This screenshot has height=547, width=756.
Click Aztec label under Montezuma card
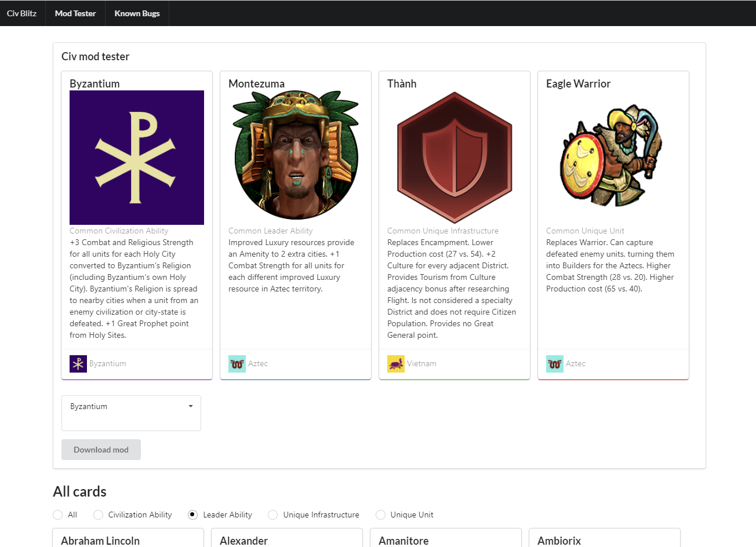pos(258,364)
